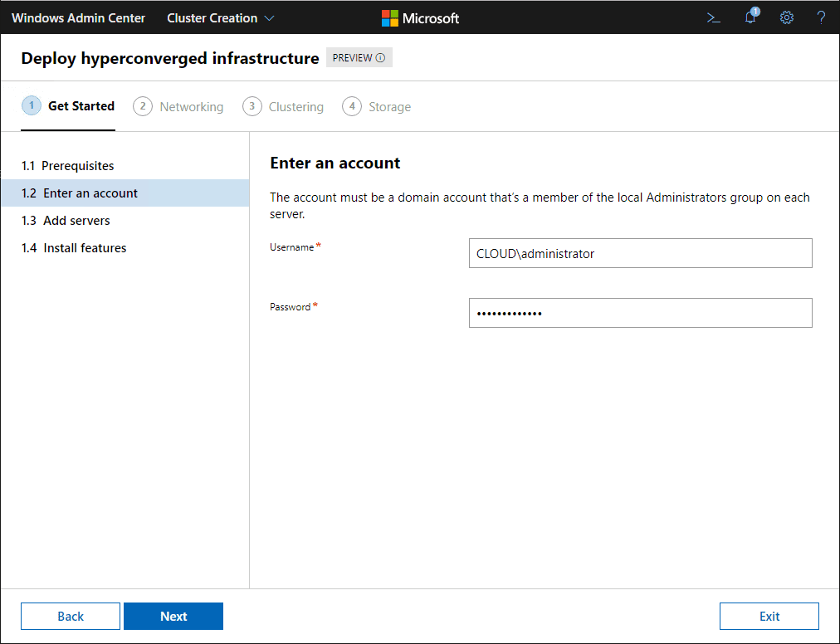Open the settings gear
This screenshot has width=840, height=644.
[787, 17]
